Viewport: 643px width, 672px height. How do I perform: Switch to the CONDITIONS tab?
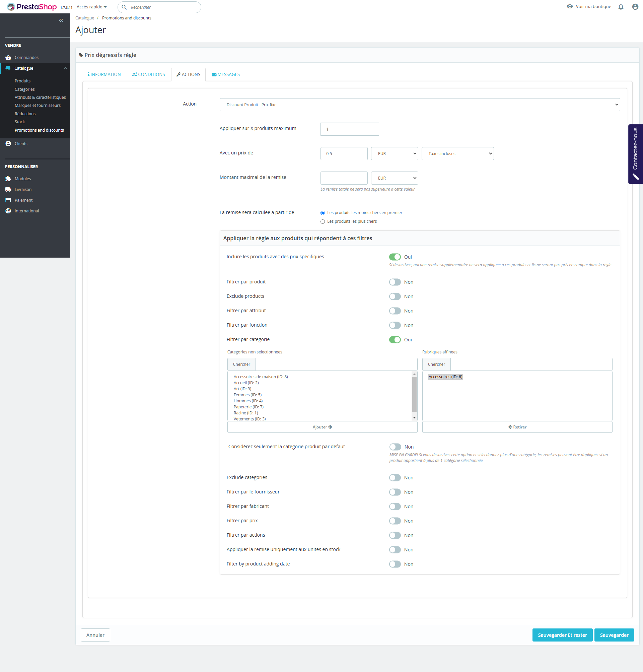[148, 74]
